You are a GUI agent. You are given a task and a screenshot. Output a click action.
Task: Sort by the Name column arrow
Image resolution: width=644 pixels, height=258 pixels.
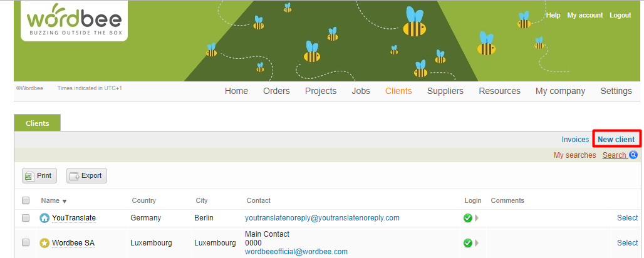65,201
